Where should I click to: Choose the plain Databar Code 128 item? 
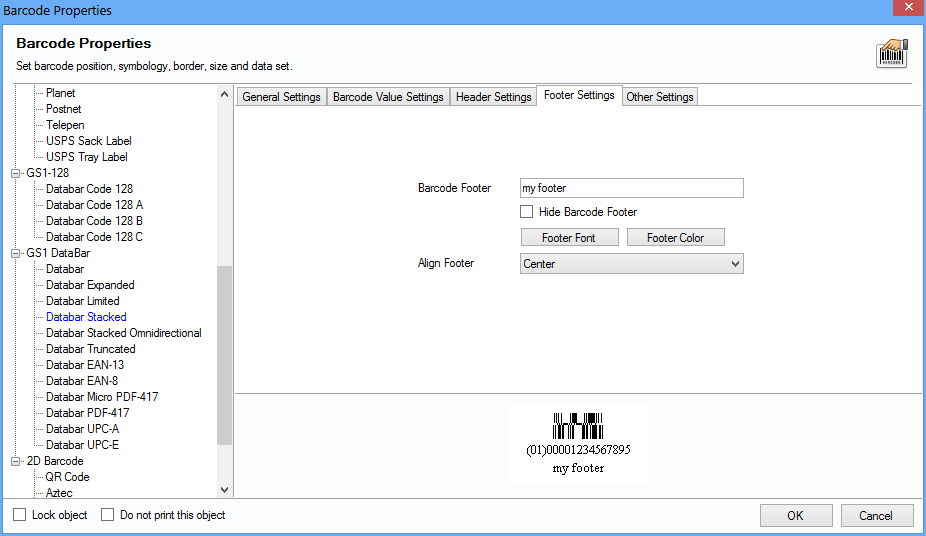(x=89, y=189)
